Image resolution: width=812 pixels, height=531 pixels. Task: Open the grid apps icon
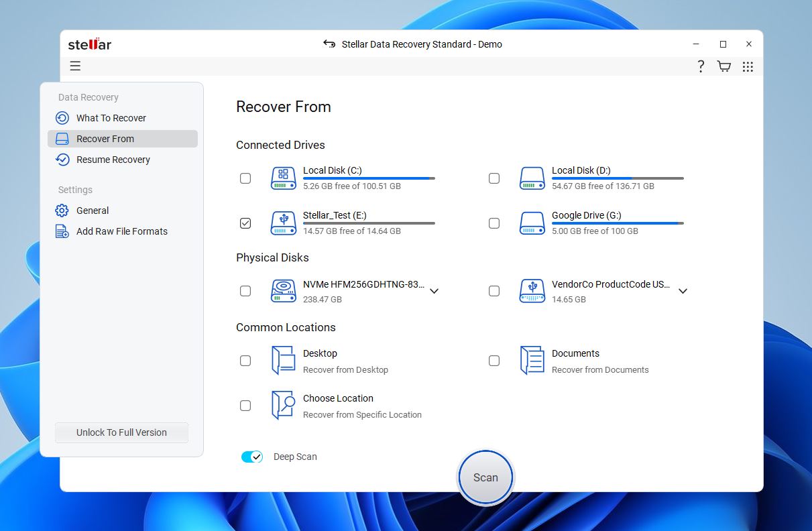pyautogui.click(x=748, y=66)
